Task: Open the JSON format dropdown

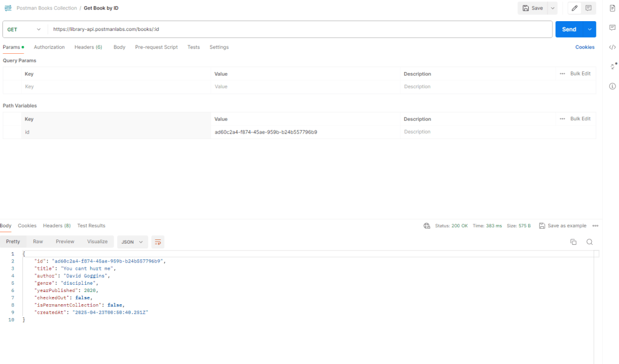Action: pos(132,242)
